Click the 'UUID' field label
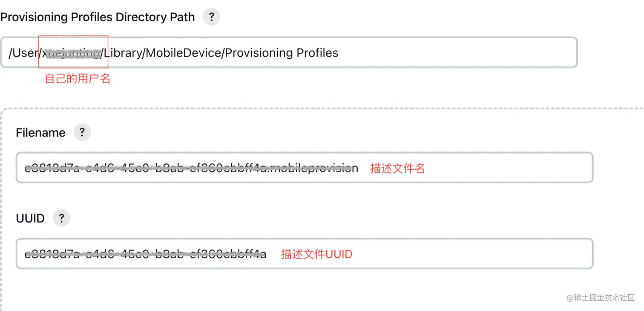This screenshot has height=311, width=644. pyautogui.click(x=30, y=219)
